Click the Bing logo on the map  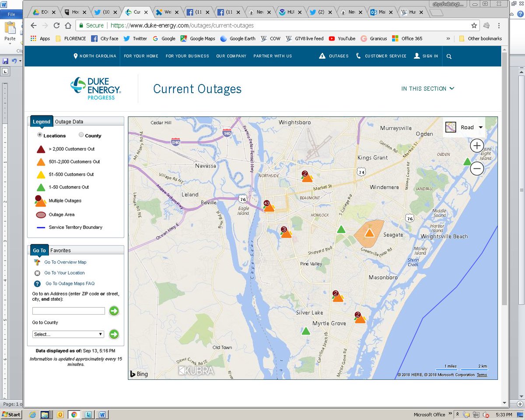[139, 374]
